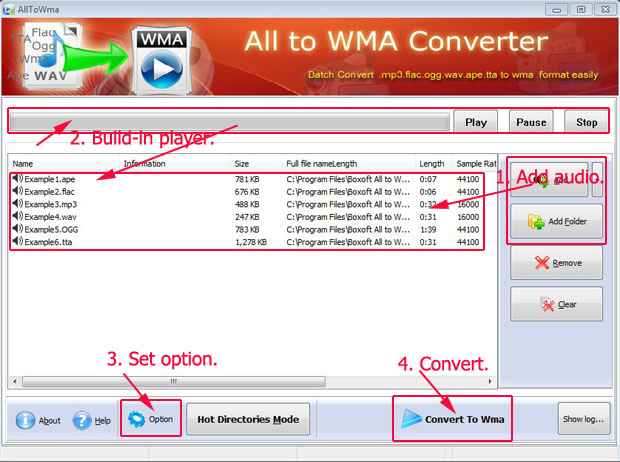Click the 781 KB size value
This screenshot has height=462, width=620.
point(247,179)
